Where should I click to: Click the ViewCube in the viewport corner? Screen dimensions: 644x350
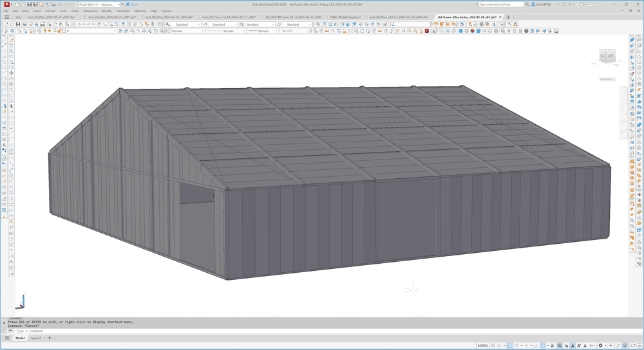coord(607,56)
